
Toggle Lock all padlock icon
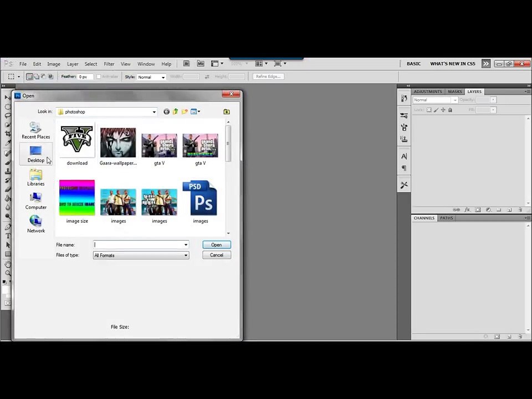point(450,110)
